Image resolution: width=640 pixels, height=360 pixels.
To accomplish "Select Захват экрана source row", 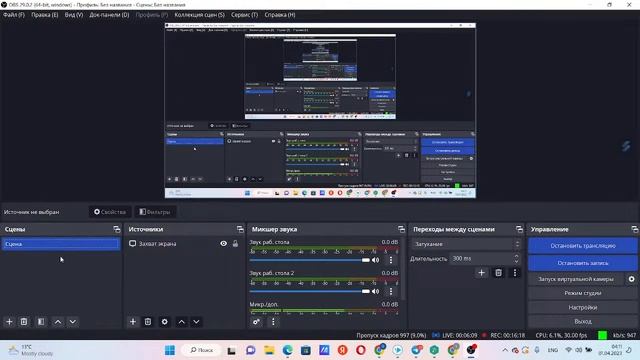I will 183,243.
